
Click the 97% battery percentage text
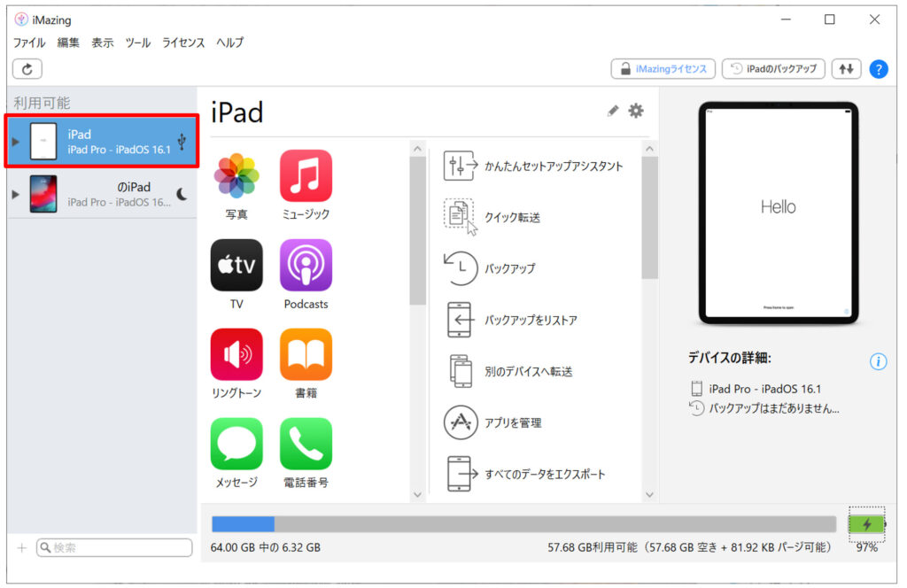(866, 547)
